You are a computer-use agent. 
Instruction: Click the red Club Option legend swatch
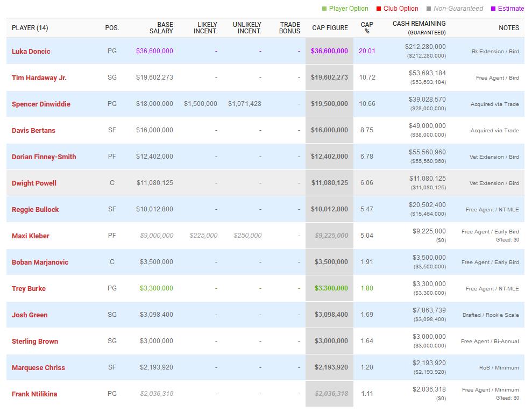click(x=379, y=9)
